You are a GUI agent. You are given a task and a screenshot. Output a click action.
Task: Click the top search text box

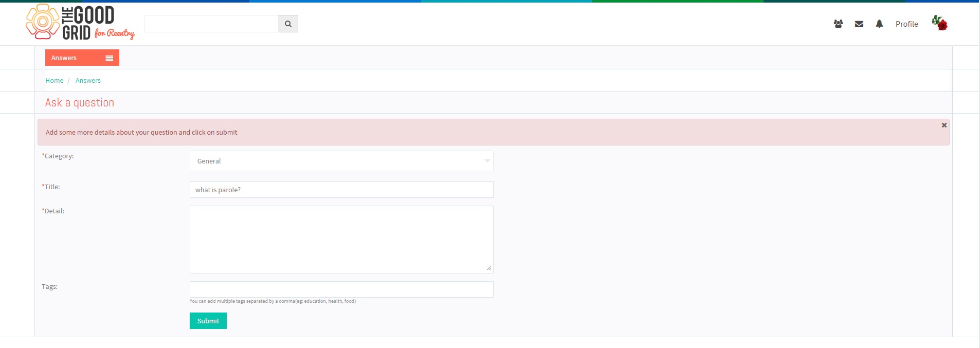pyautogui.click(x=211, y=24)
